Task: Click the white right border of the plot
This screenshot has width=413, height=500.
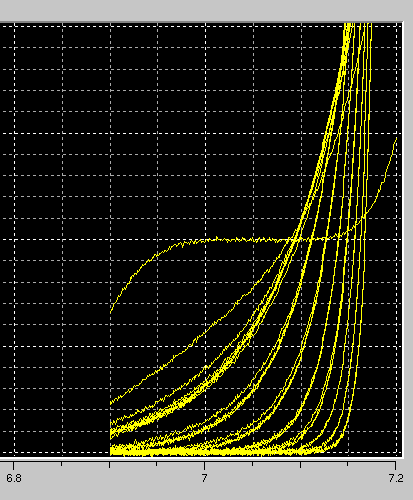Action: point(402,239)
